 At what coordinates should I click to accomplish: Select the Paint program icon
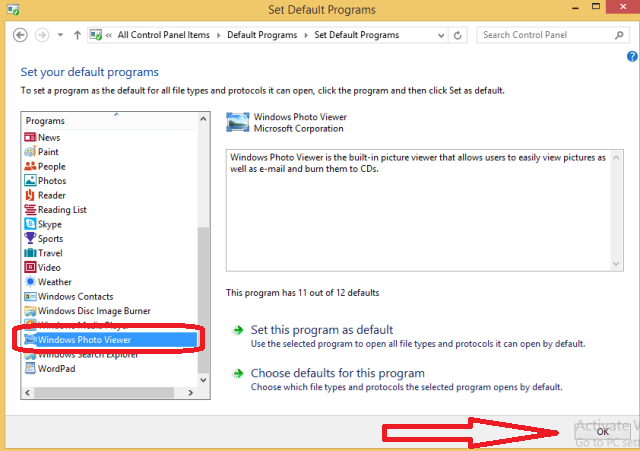point(30,152)
